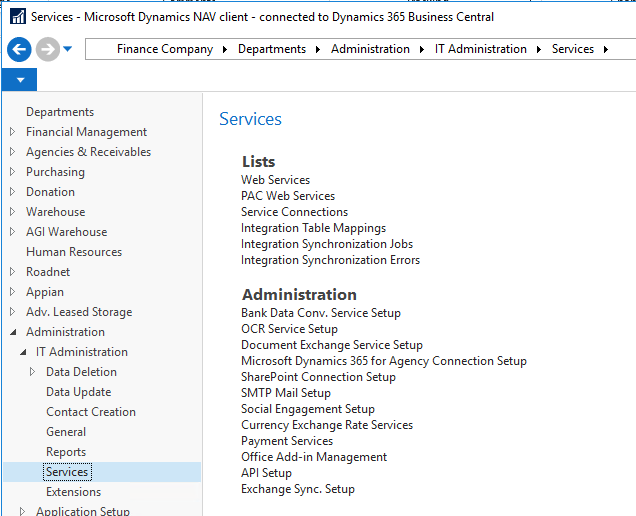Viewport: 636px width, 516px height.
Task: Open the navigation history dropdown arrow
Action: point(67,49)
